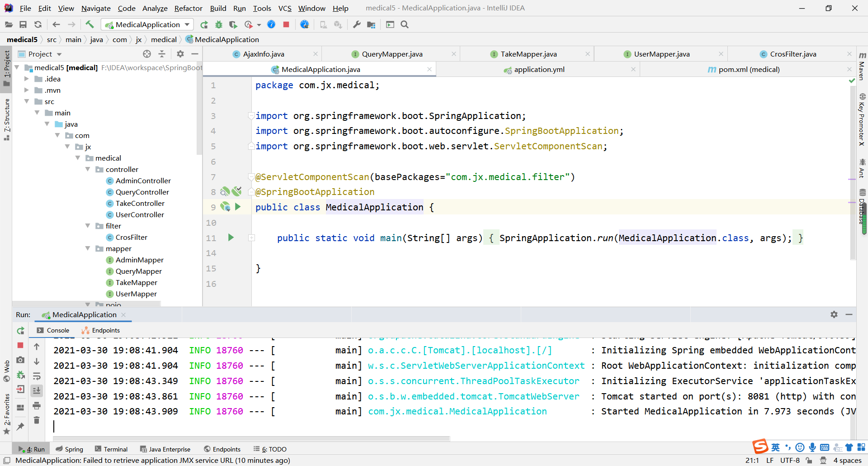868x466 pixels.
Task: Click the Synchronize refresh icon
Action: [x=38, y=24]
